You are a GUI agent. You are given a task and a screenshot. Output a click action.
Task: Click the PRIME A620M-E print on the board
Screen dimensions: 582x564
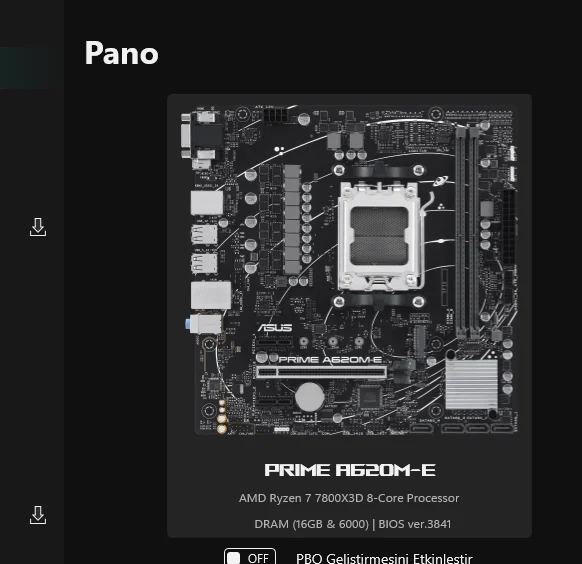330,360
